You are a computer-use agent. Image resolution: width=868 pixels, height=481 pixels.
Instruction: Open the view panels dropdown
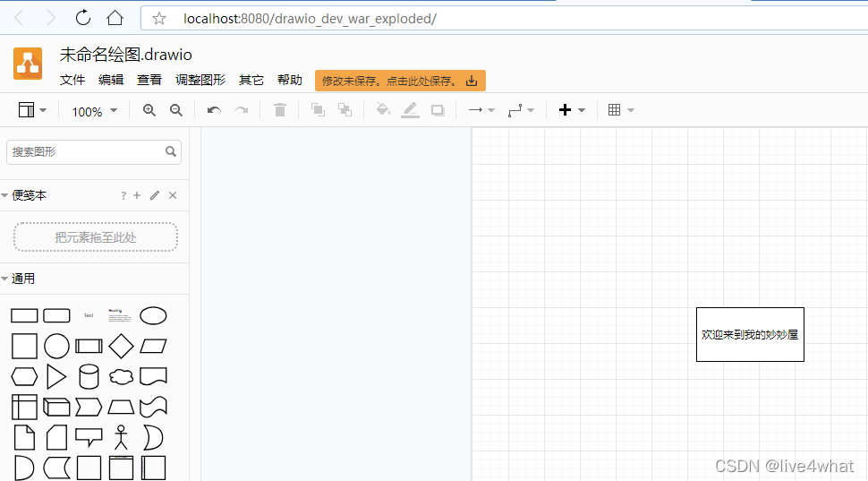pyautogui.click(x=32, y=109)
